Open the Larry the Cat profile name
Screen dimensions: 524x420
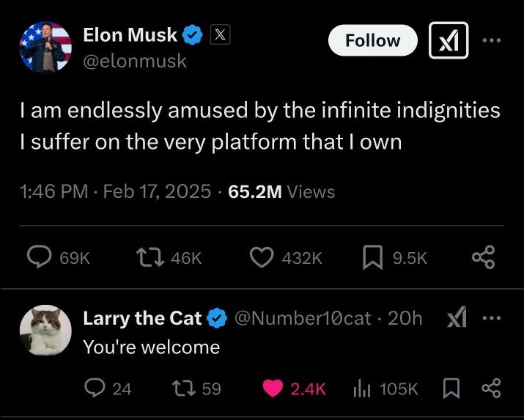click(142, 318)
